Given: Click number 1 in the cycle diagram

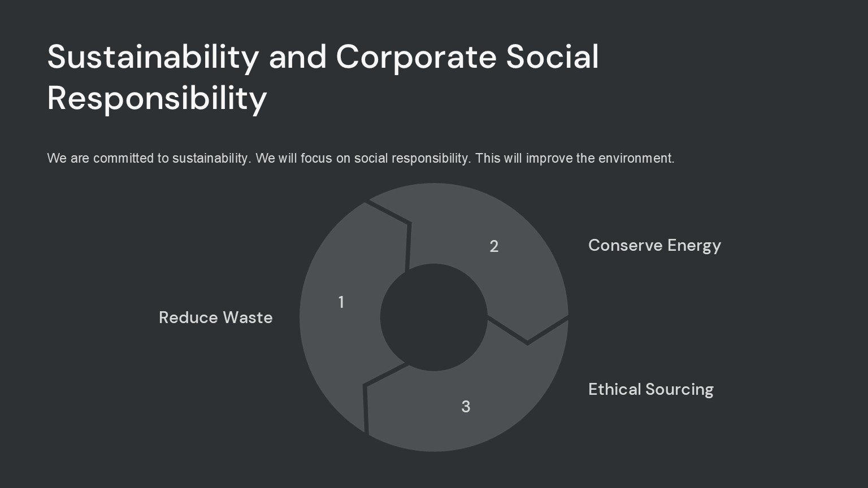Looking at the screenshot, I should click(341, 302).
